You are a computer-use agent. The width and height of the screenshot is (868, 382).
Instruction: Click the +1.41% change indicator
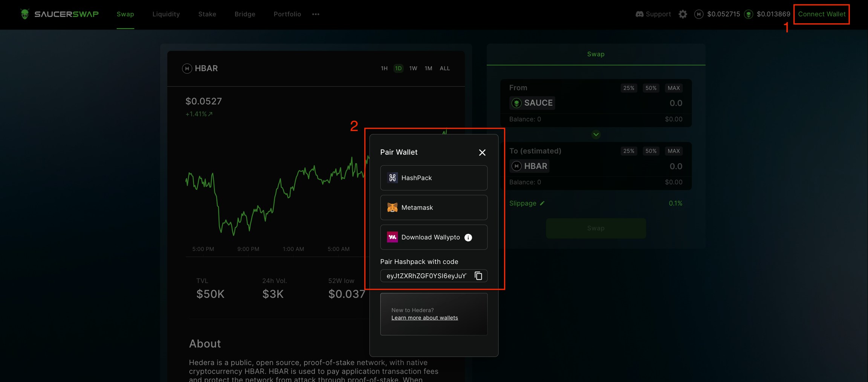click(x=199, y=114)
